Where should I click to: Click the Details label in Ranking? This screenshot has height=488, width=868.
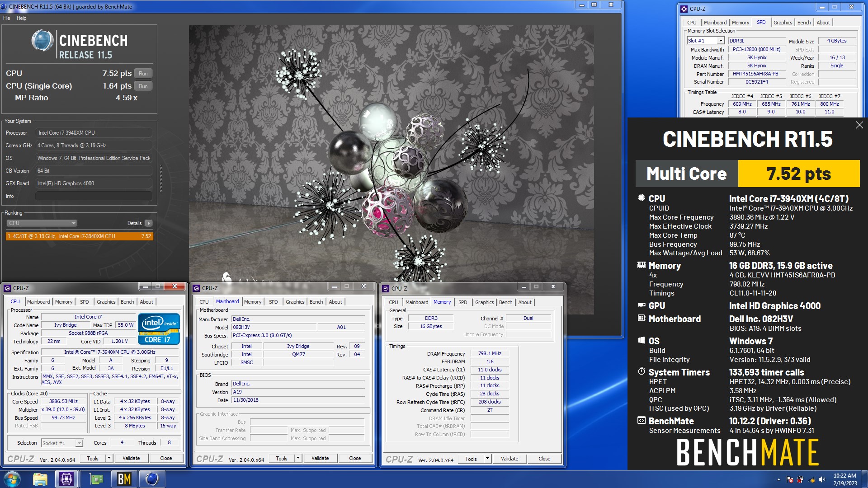(x=134, y=223)
